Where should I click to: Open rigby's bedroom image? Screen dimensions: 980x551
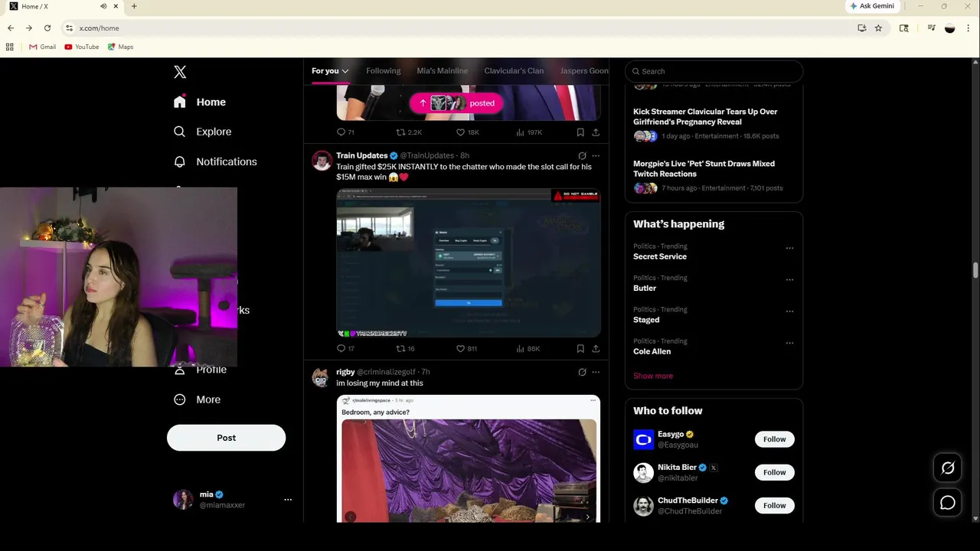click(x=469, y=471)
